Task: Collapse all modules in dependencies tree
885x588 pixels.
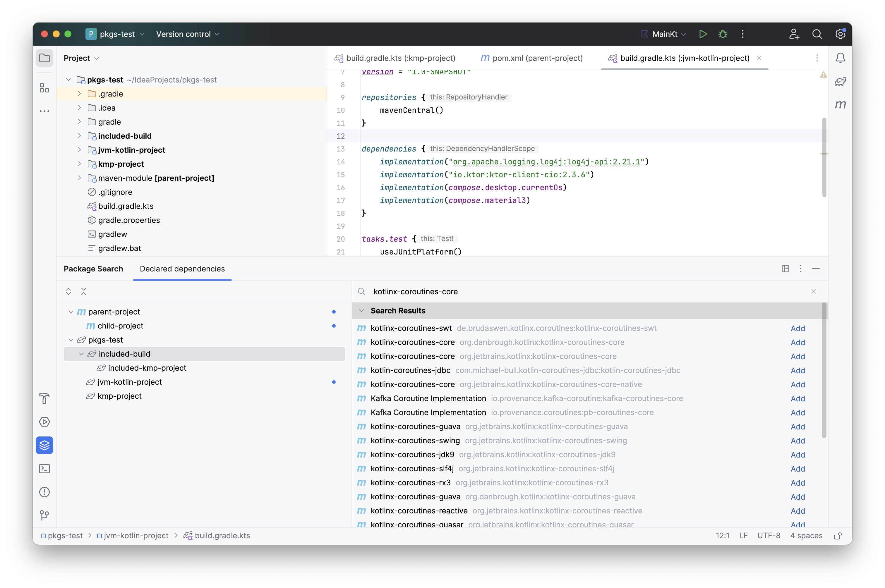Action: point(84,291)
